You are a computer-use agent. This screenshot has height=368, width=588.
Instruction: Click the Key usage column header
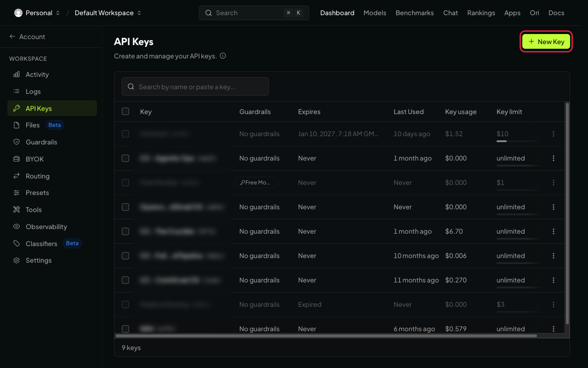461,112
